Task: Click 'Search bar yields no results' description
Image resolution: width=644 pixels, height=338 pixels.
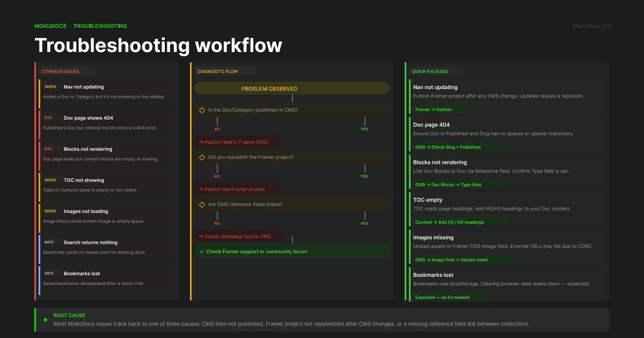Action: (x=94, y=252)
